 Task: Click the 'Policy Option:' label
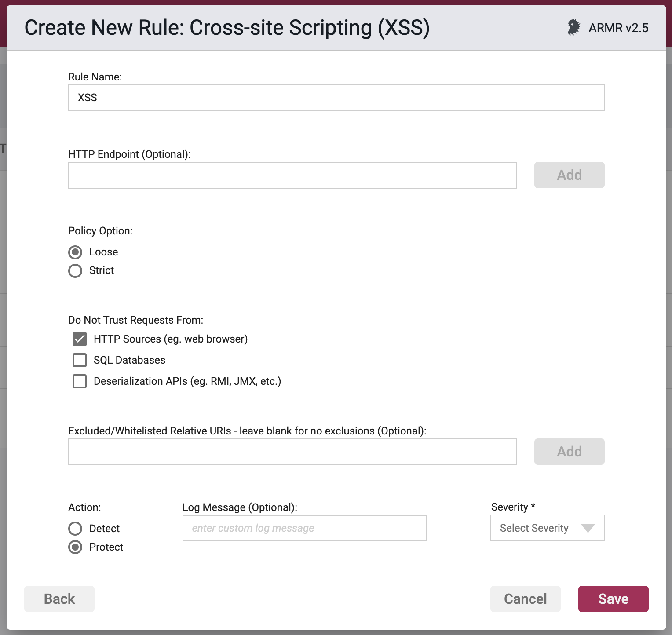click(x=100, y=231)
